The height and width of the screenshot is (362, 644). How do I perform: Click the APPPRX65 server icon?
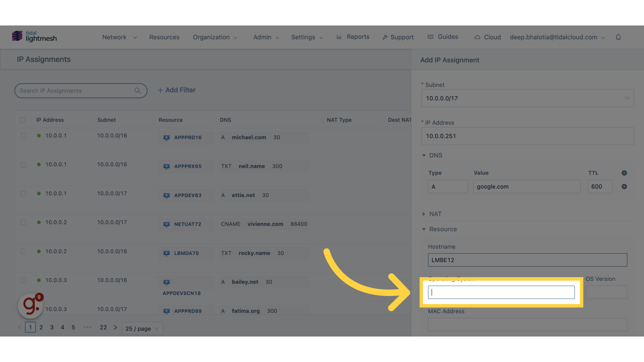tap(166, 167)
